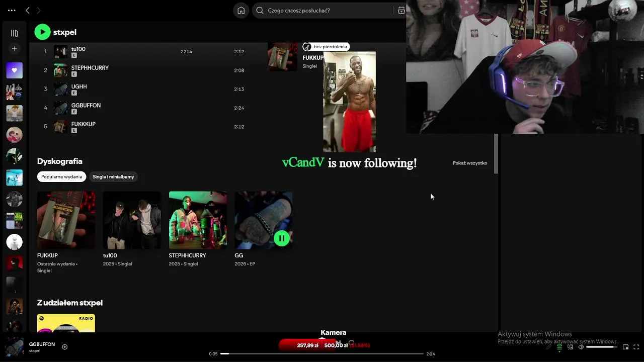Expand Your Library icon in sidebar

click(14, 33)
